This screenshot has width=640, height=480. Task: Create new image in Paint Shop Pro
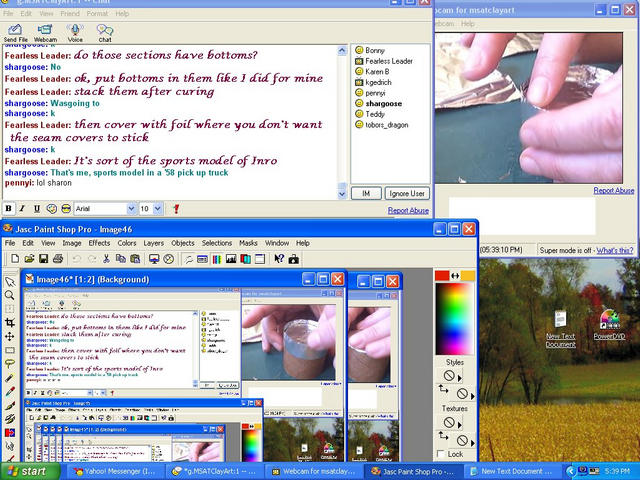coord(15,259)
